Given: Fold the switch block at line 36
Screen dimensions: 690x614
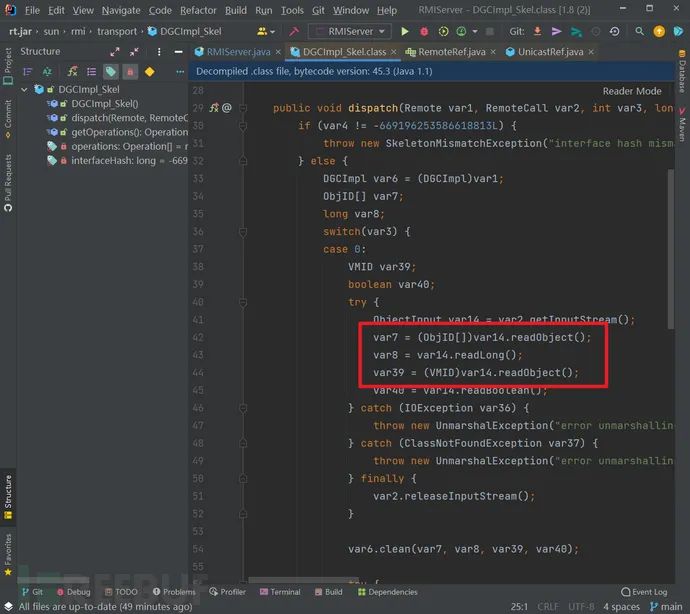Looking at the screenshot, I should coord(242,232).
